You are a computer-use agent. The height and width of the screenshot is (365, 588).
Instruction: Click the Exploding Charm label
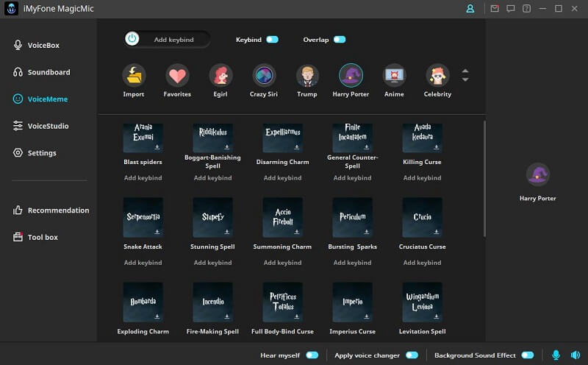143,331
